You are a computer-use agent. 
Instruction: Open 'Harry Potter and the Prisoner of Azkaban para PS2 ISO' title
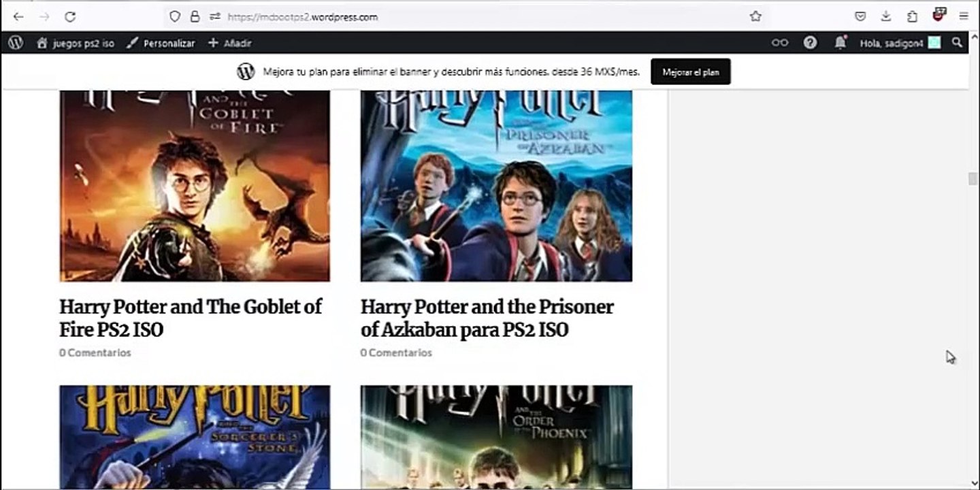(487, 318)
